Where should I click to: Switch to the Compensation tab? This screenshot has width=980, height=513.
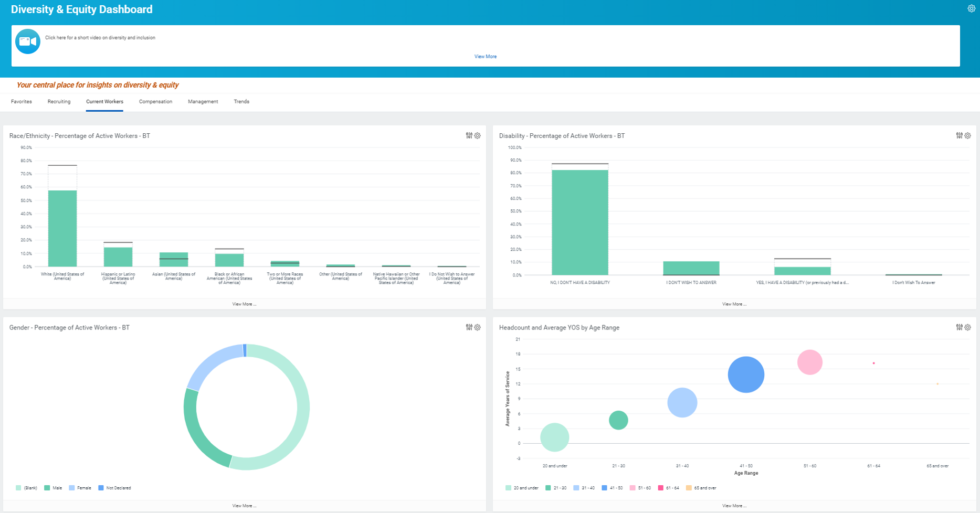[x=155, y=101]
